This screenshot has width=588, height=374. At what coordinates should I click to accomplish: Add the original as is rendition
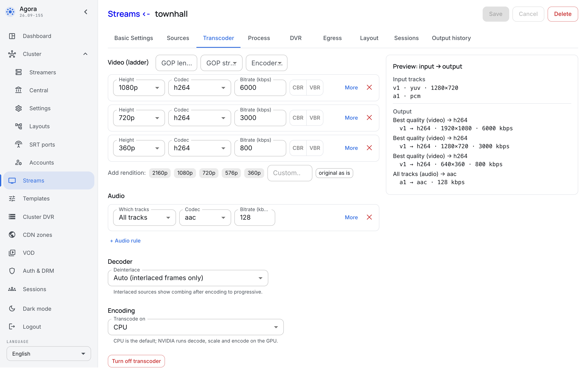click(x=334, y=173)
